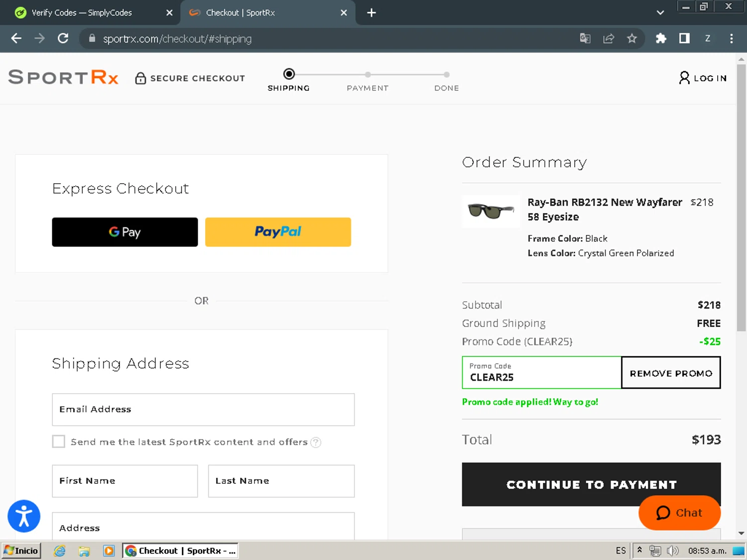
Task: Check out with the PayPal button
Action: pyautogui.click(x=278, y=232)
